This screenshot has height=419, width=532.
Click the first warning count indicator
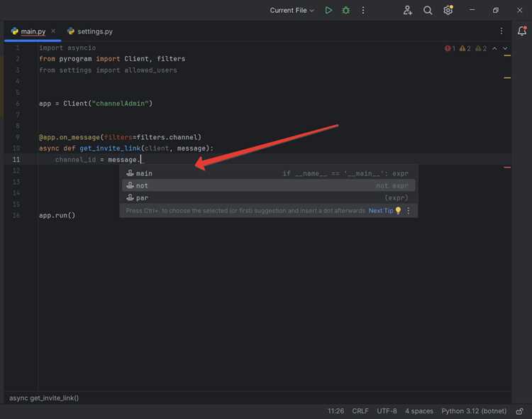465,48
